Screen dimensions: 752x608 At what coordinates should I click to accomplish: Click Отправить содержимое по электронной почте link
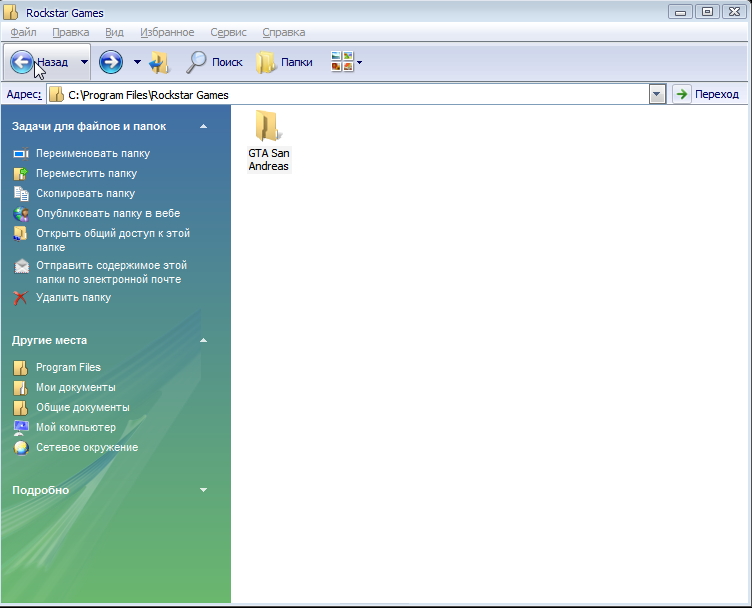[x=111, y=272]
